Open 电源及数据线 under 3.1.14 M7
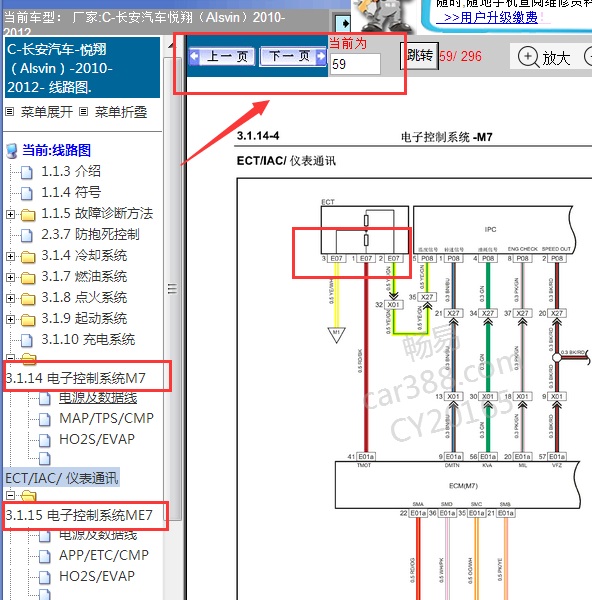 pyautogui.click(x=98, y=398)
